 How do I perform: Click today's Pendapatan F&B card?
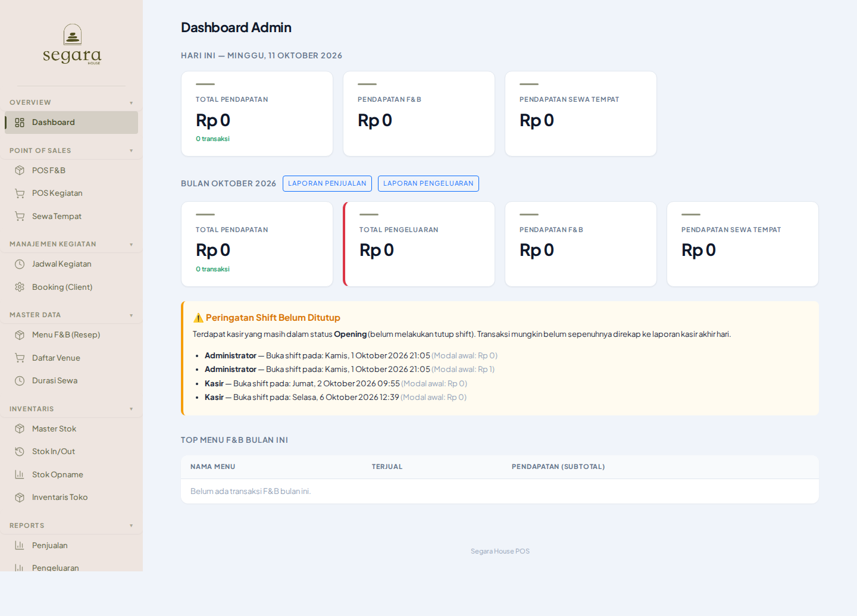(x=419, y=114)
